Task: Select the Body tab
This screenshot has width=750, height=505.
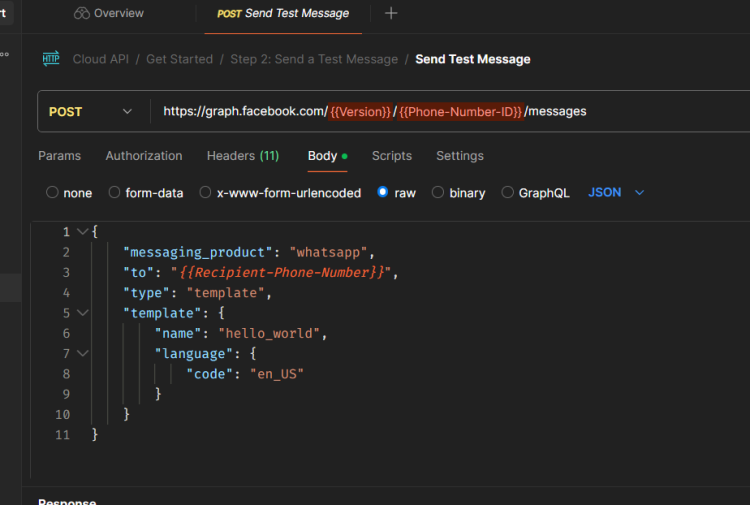Action: [327, 156]
